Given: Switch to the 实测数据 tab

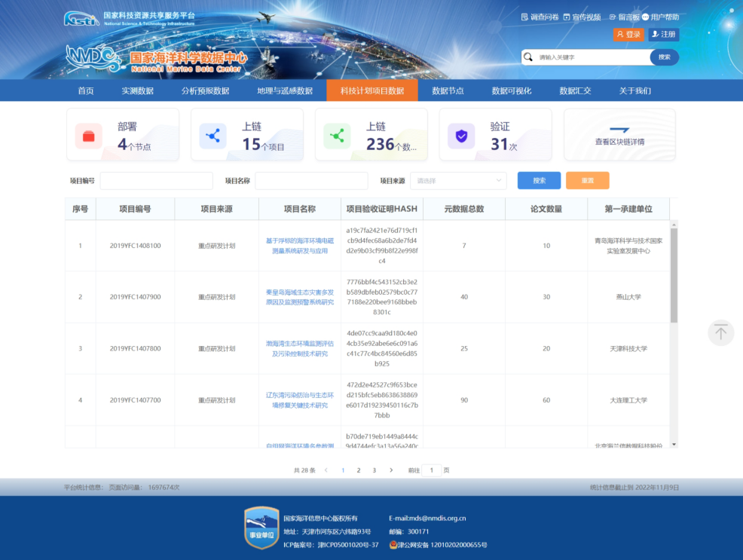Looking at the screenshot, I should point(139,90).
